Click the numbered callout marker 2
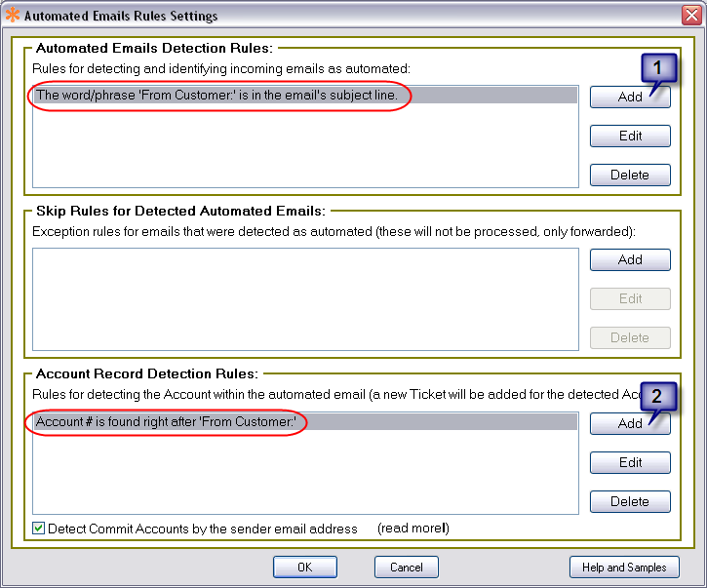The height and width of the screenshot is (588, 707). 658,395
